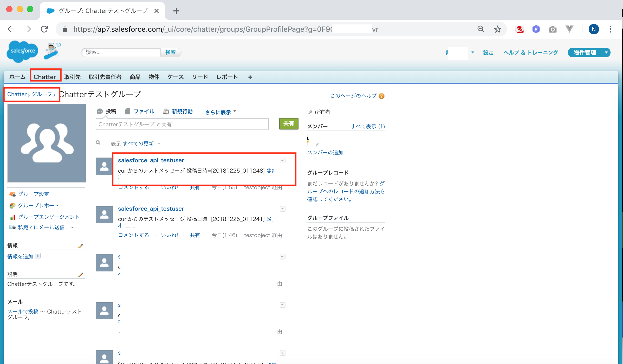This screenshot has height=364, width=623.
Task: Expand the 私宛てにメール送信 dropdown
Action: click(x=72, y=227)
